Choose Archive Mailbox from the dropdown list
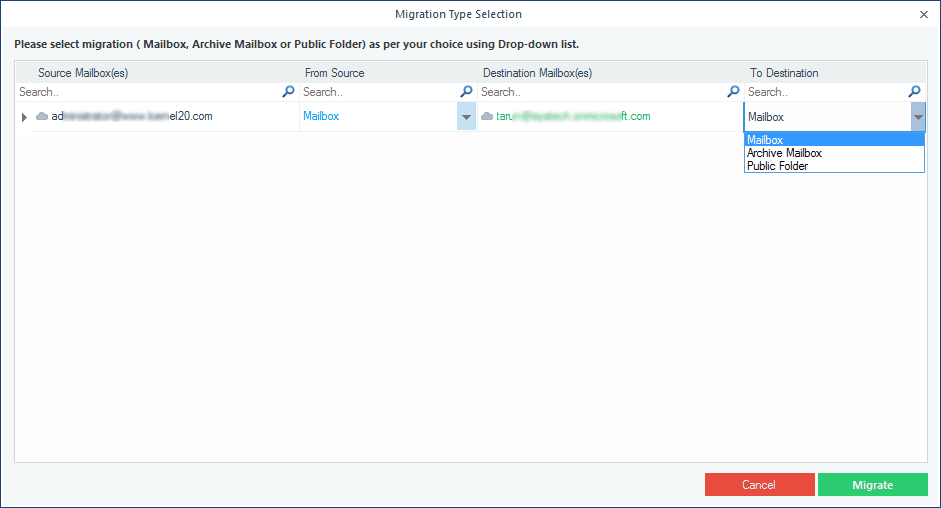The height and width of the screenshot is (508, 941). (834, 153)
